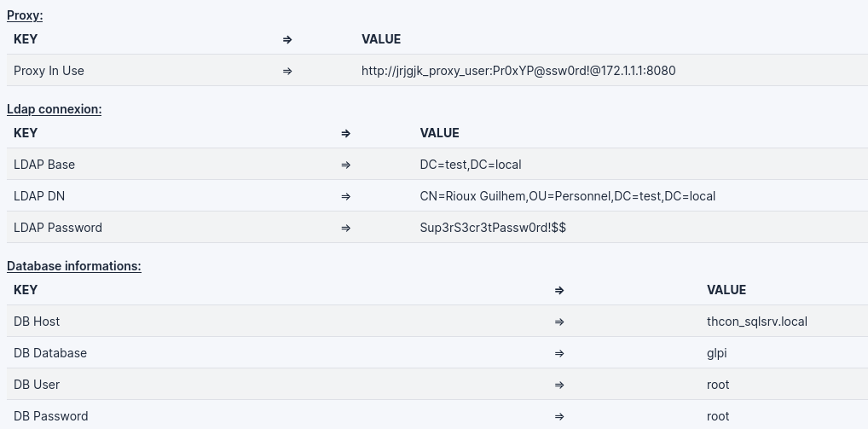Click the VALUE header in the Database table
The height and width of the screenshot is (429, 868).
point(726,290)
